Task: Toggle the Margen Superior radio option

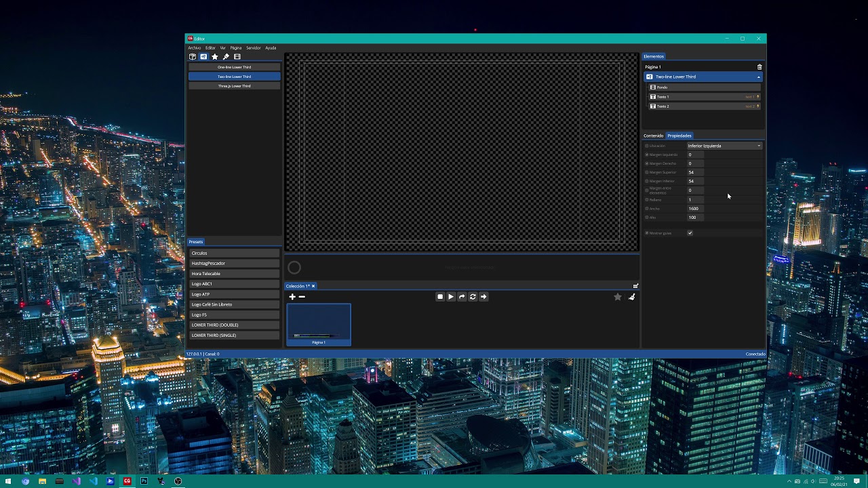Action: pyautogui.click(x=647, y=172)
